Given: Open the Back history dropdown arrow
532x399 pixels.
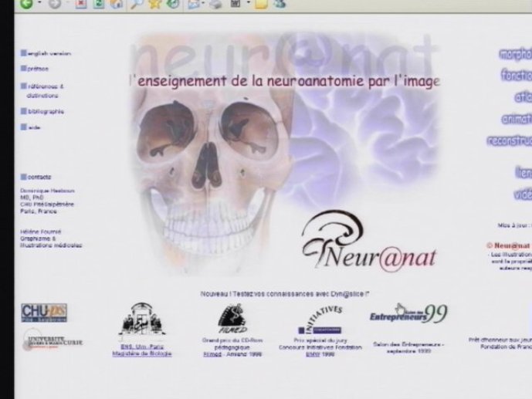Looking at the screenshot, I should point(39,3).
